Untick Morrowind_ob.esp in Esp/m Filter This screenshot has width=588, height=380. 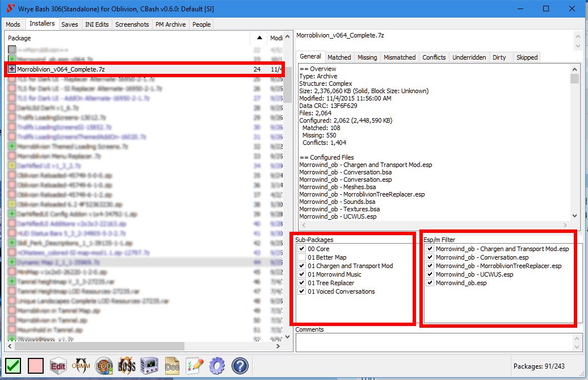pyautogui.click(x=430, y=283)
